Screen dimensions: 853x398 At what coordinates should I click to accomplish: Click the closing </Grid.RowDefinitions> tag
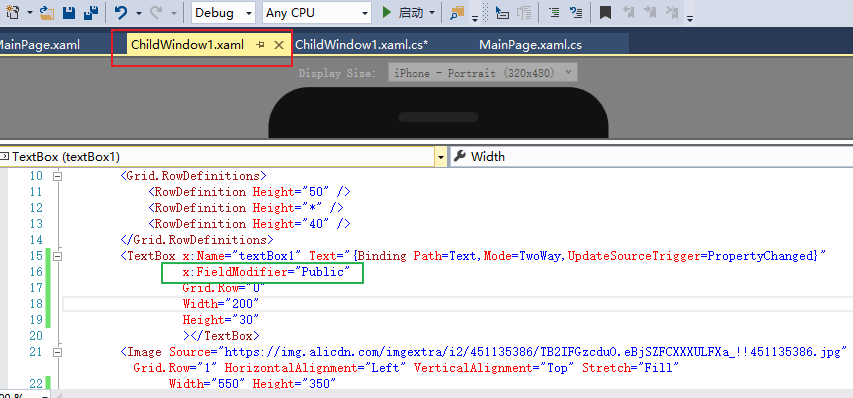coord(197,240)
